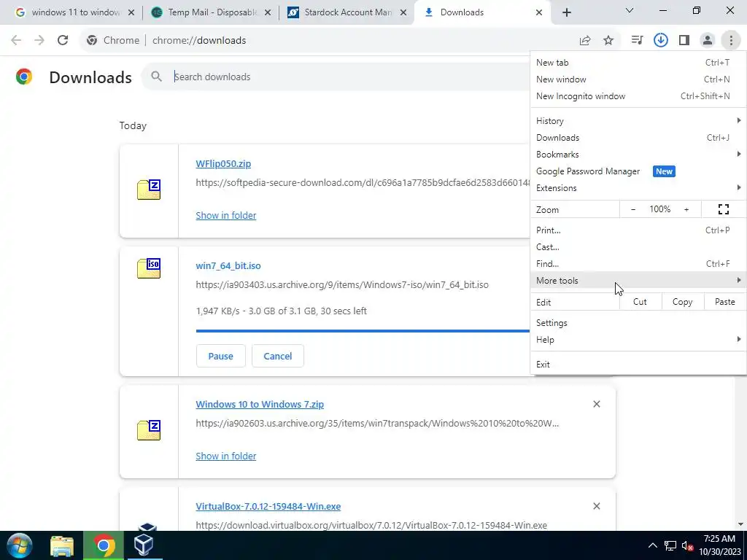Reload the current page
This screenshot has width=747, height=560.
click(63, 40)
